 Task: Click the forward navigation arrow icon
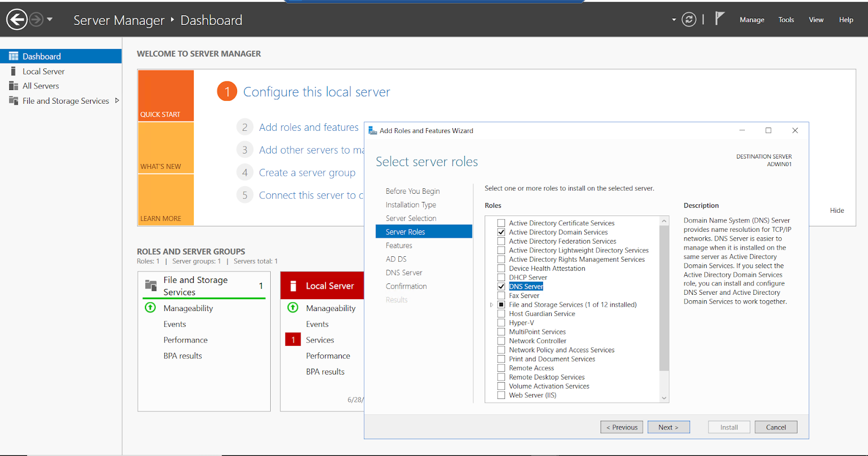[x=36, y=20]
